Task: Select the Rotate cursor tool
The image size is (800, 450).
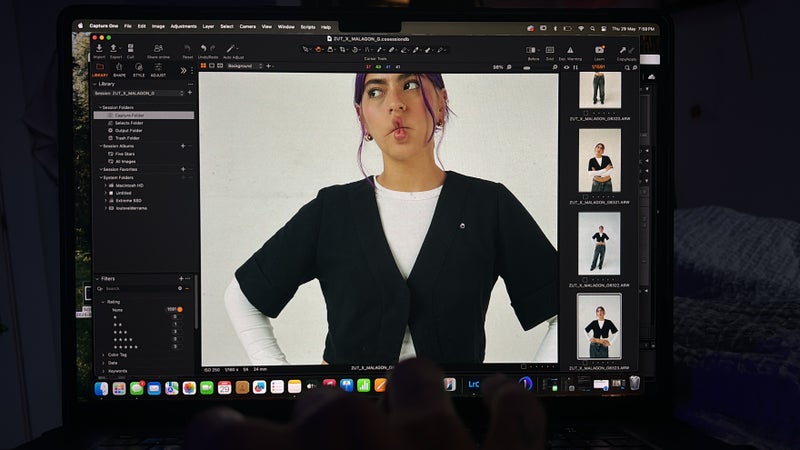Action: click(x=355, y=50)
